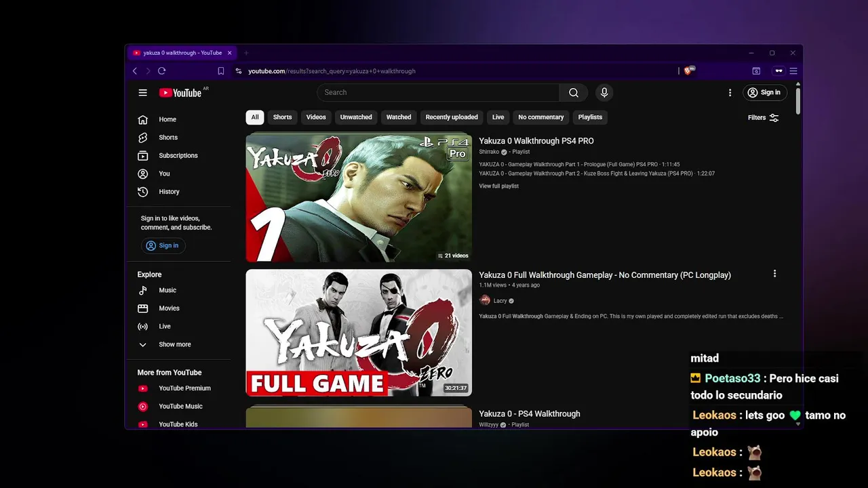Select the Live filter chip
Image resolution: width=868 pixels, height=488 pixels.
(498, 117)
